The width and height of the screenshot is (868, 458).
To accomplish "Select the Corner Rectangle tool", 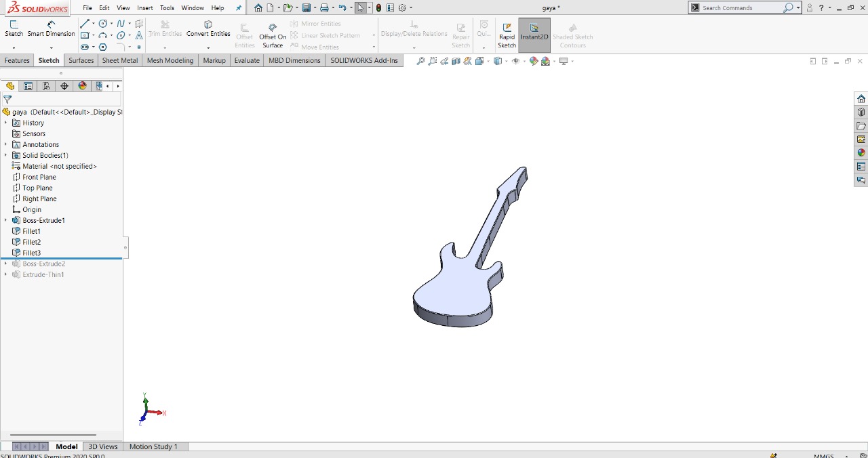I will [x=85, y=35].
